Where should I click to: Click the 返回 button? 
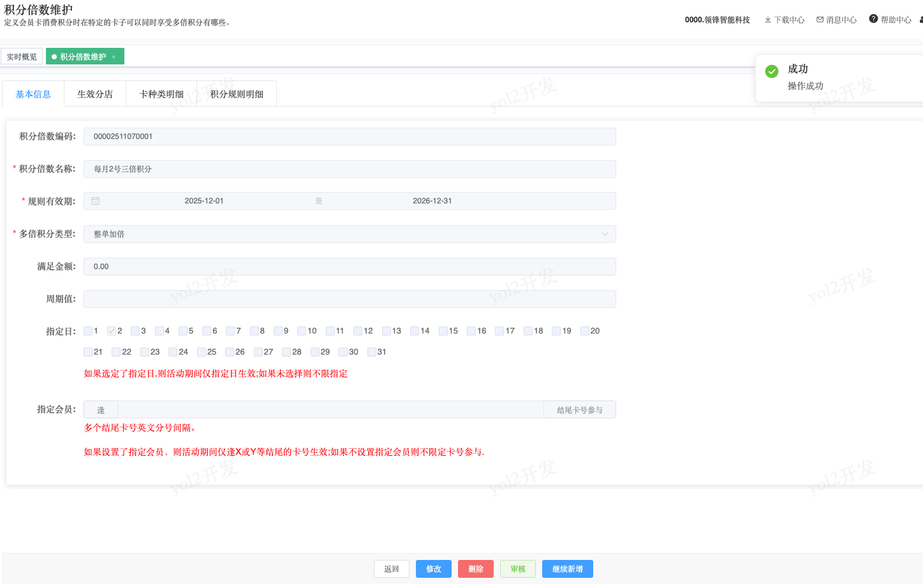pos(392,569)
